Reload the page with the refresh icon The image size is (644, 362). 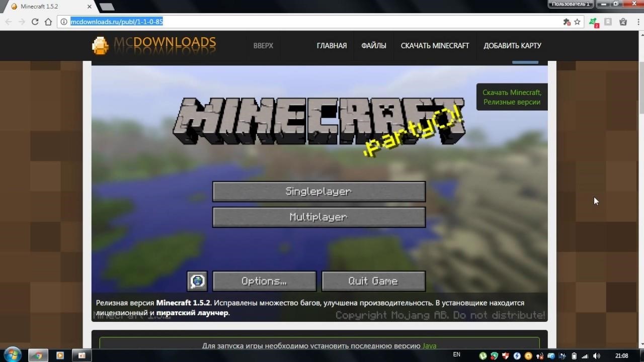35,22
